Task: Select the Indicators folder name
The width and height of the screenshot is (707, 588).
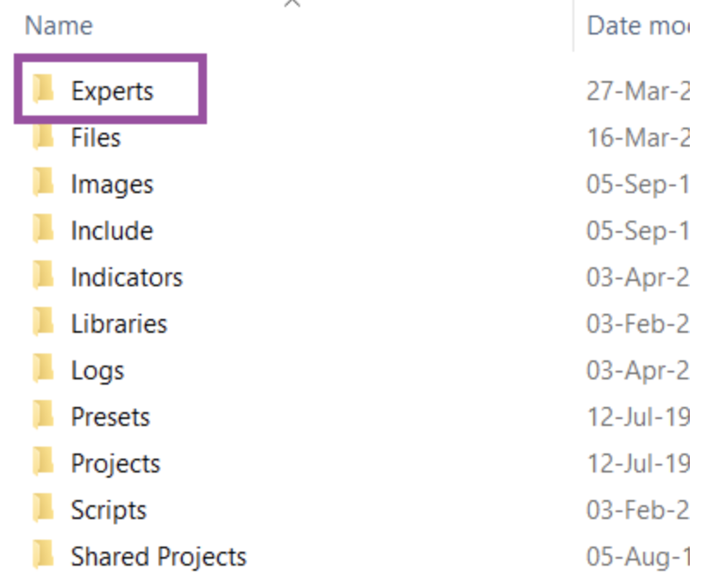Action: 127,278
